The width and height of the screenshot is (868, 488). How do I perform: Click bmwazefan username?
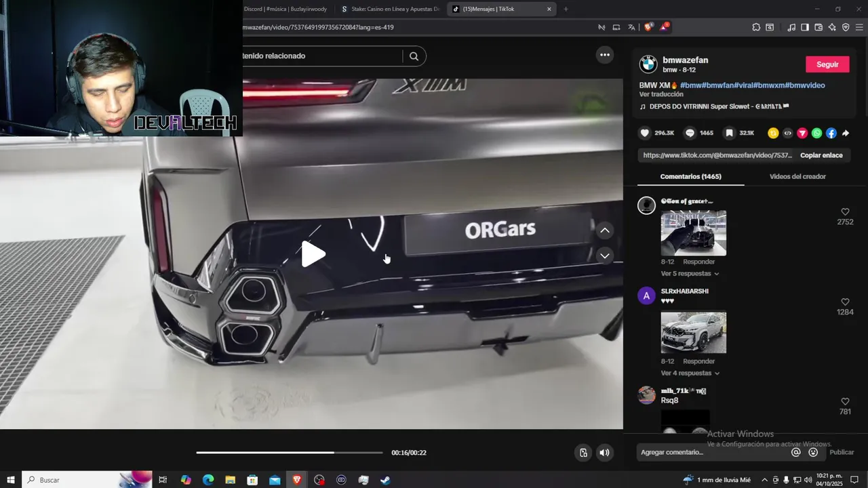coord(685,60)
